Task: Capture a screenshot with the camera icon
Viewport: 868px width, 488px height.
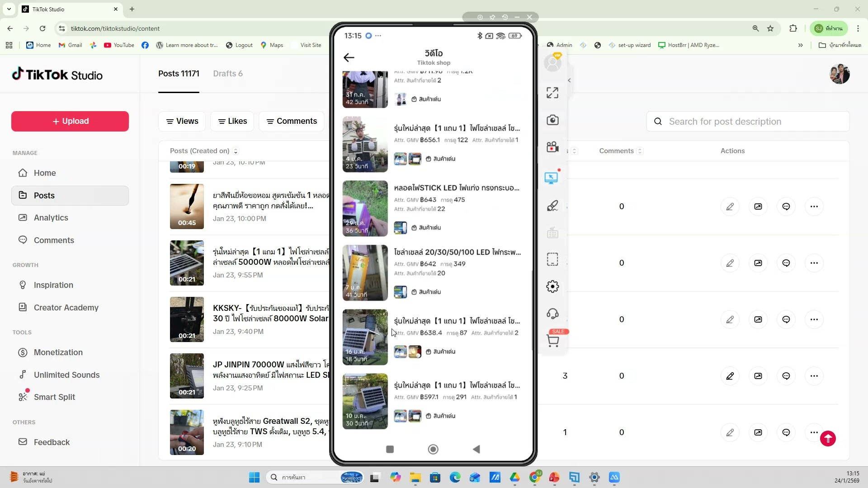Action: [x=552, y=120]
